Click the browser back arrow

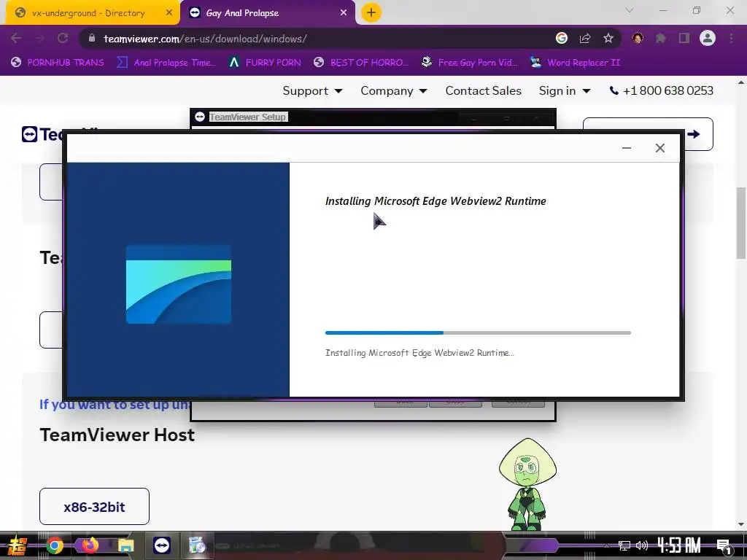click(x=16, y=38)
